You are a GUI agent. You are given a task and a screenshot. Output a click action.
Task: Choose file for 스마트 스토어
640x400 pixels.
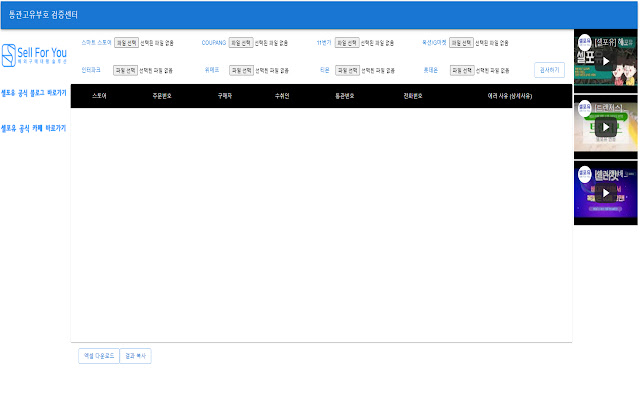(127, 42)
